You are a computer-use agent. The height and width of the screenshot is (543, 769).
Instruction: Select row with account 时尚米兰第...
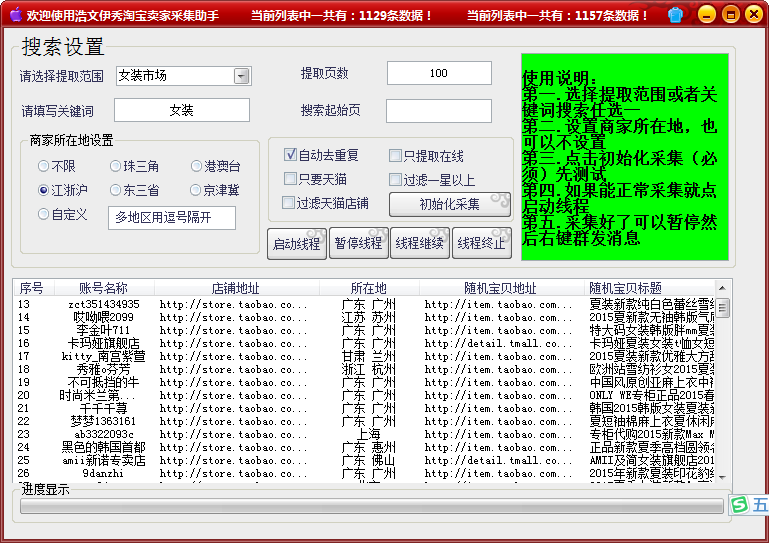[365, 395]
